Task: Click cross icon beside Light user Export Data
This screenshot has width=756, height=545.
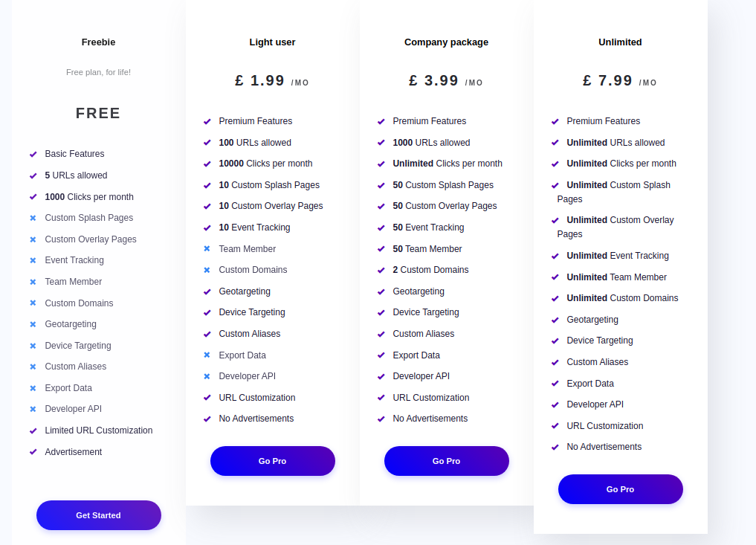Action: point(207,355)
